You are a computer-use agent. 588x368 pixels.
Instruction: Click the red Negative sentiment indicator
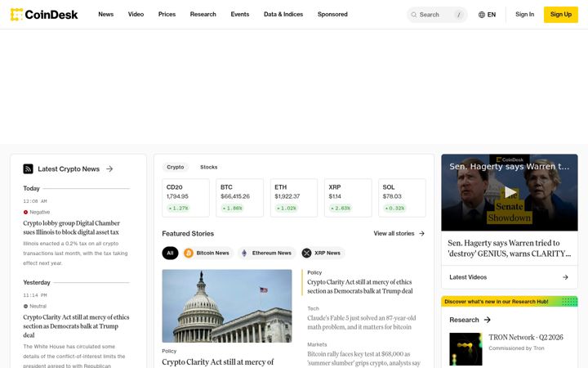coord(25,212)
